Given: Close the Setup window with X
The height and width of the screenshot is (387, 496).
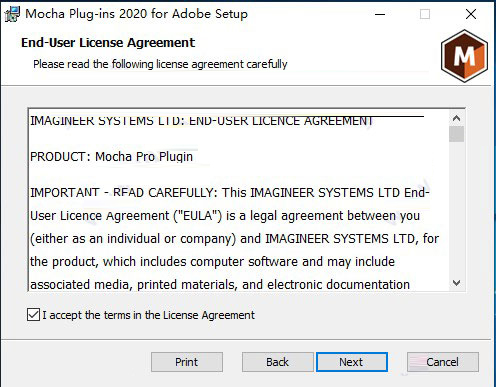Looking at the screenshot, I should click(x=471, y=14).
